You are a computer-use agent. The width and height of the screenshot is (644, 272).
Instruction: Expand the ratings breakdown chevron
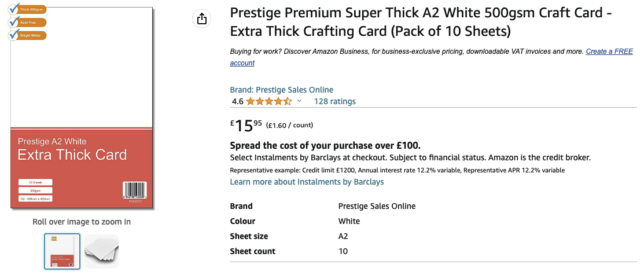point(300,101)
